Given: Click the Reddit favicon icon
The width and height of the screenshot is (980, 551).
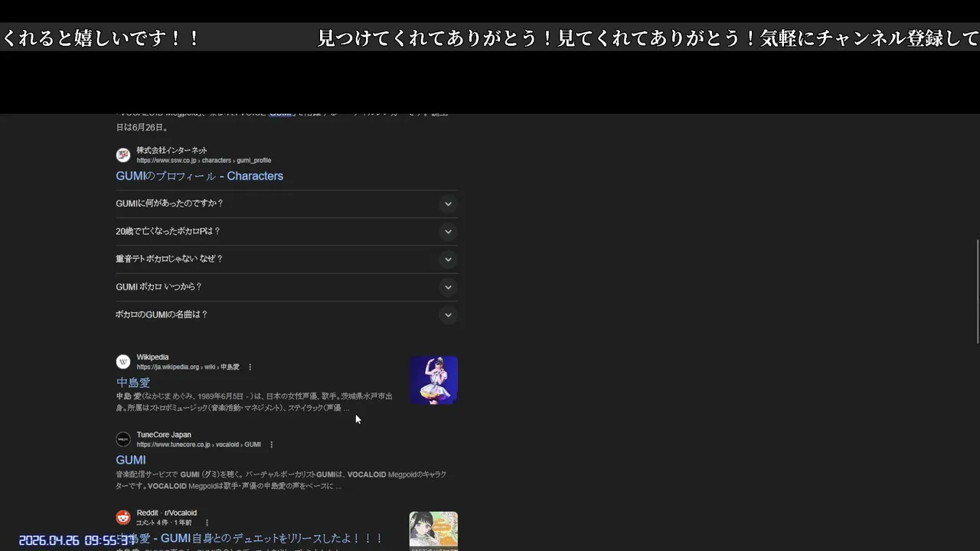Looking at the screenshot, I should pos(123,517).
